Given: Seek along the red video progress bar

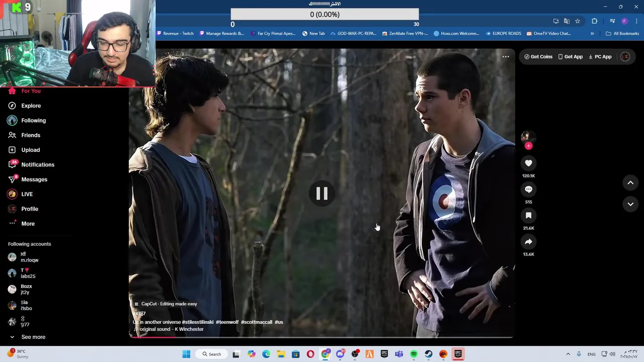Looking at the screenshot, I should tap(321, 337).
